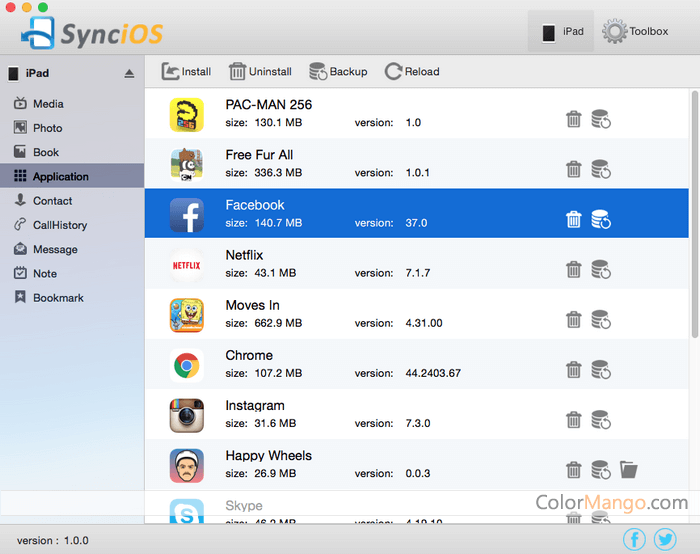Open the Twitter link in the footer

(663, 539)
